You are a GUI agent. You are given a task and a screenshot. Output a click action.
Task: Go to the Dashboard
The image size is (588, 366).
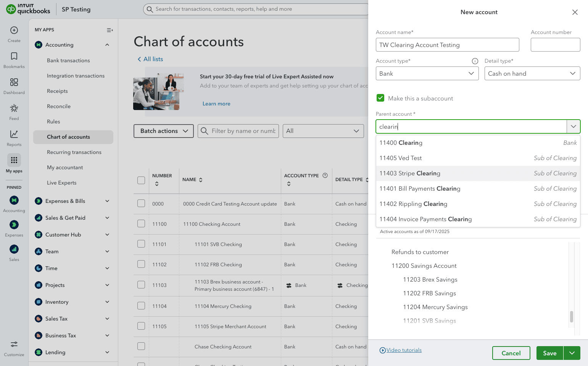[x=14, y=86]
